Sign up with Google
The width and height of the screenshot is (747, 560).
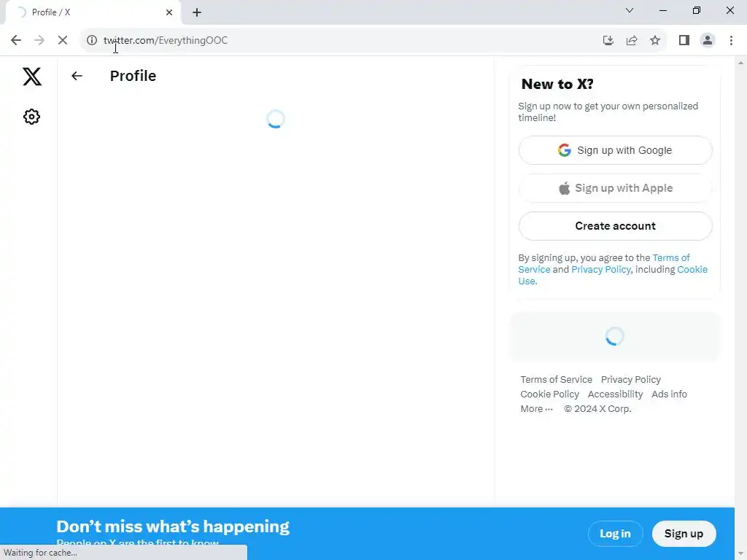[615, 150]
